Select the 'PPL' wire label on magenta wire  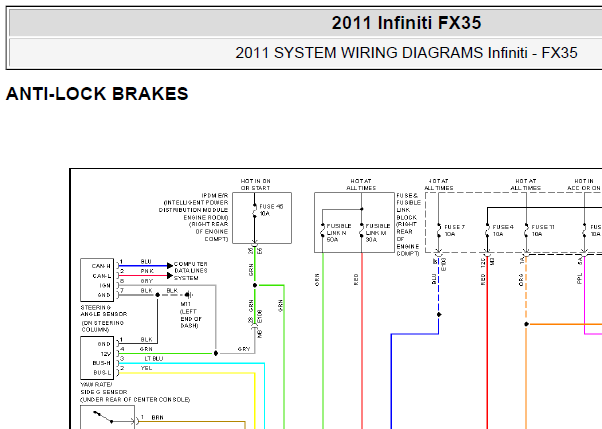tap(579, 278)
